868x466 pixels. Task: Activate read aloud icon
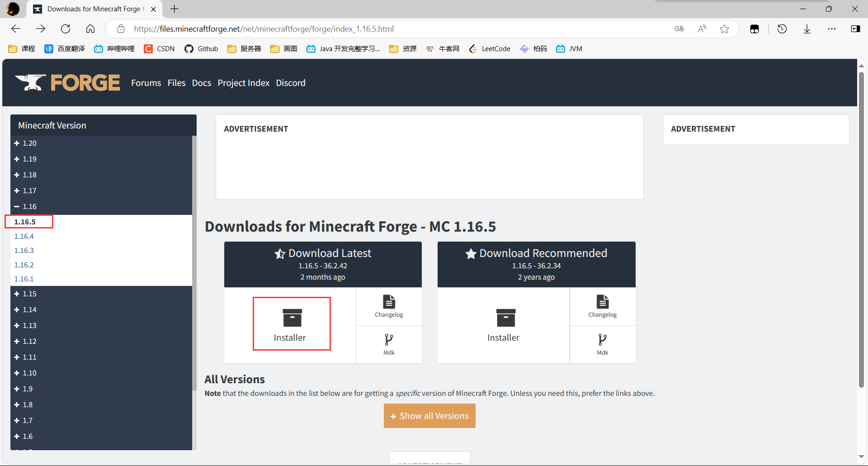coord(702,29)
